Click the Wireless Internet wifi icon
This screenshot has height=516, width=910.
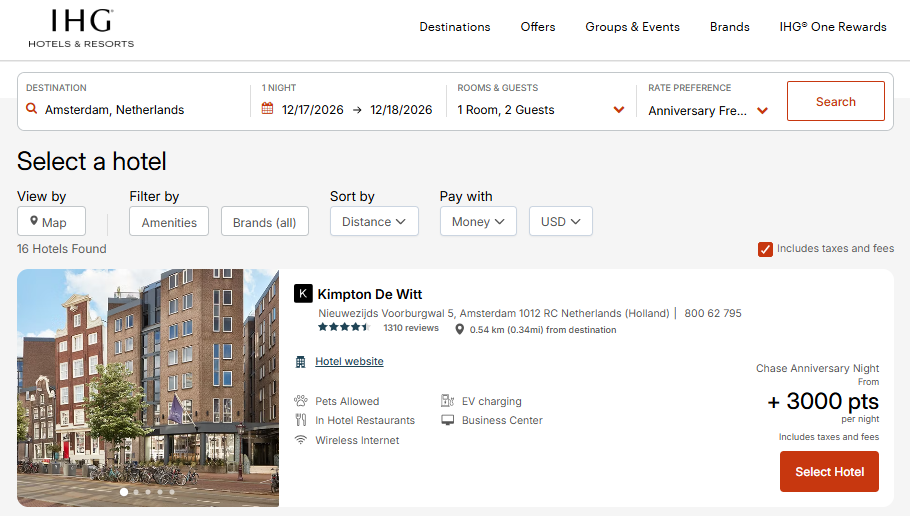click(x=301, y=439)
